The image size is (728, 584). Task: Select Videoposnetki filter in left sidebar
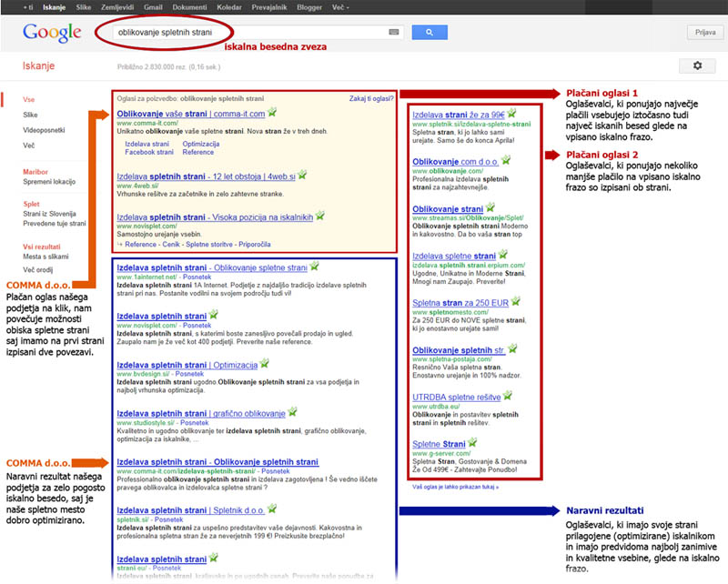click(44, 130)
